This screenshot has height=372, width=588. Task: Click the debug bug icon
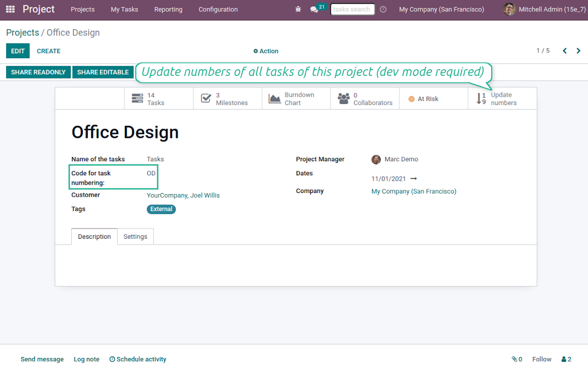tap(298, 9)
